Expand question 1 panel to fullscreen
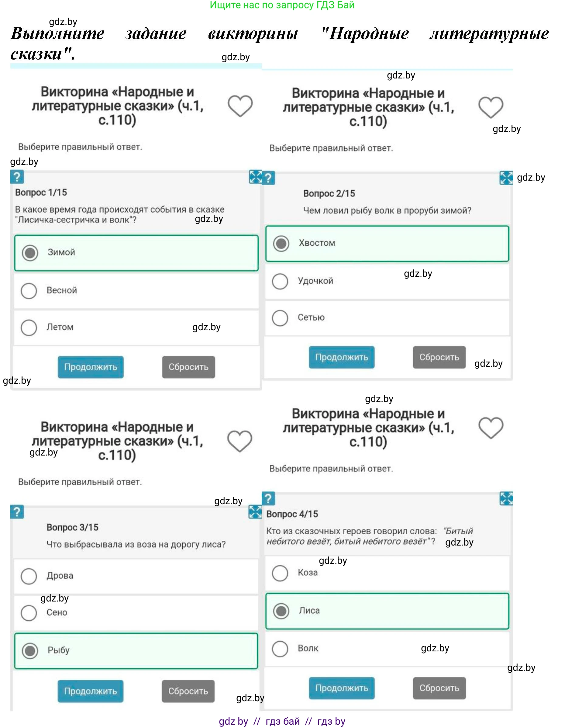Image resolution: width=565 pixels, height=728 pixels. click(256, 177)
